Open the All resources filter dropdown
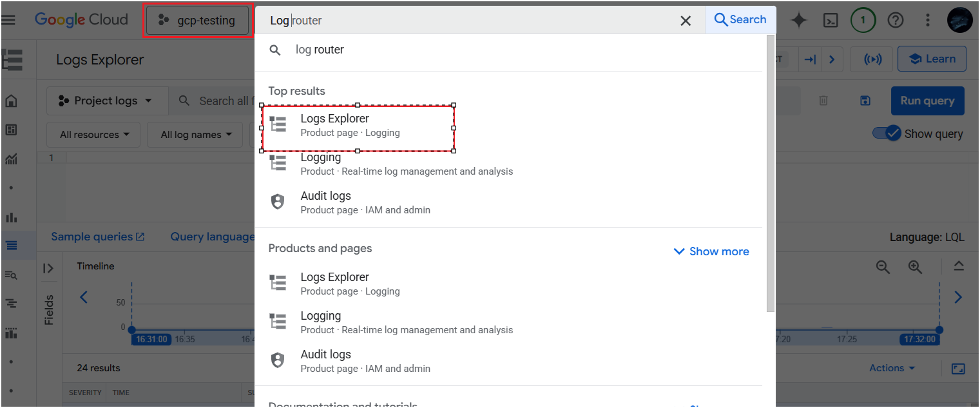The image size is (980, 408). tap(95, 135)
